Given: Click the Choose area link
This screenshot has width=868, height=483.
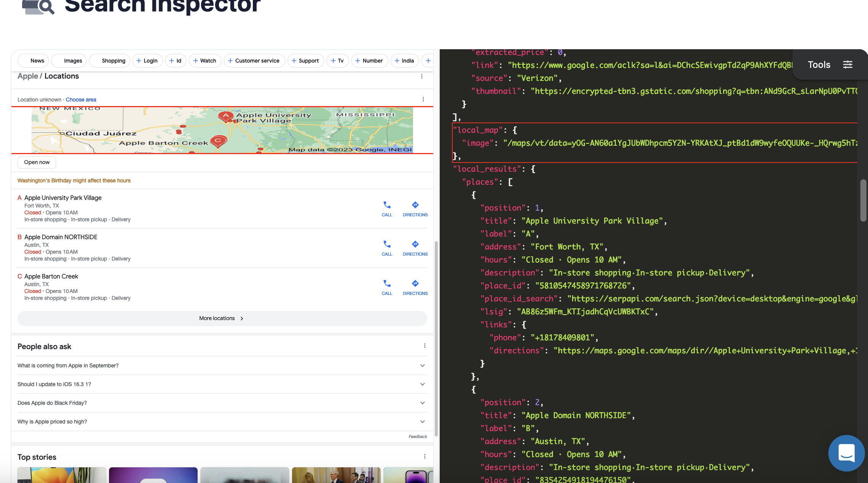Looking at the screenshot, I should (x=81, y=100).
